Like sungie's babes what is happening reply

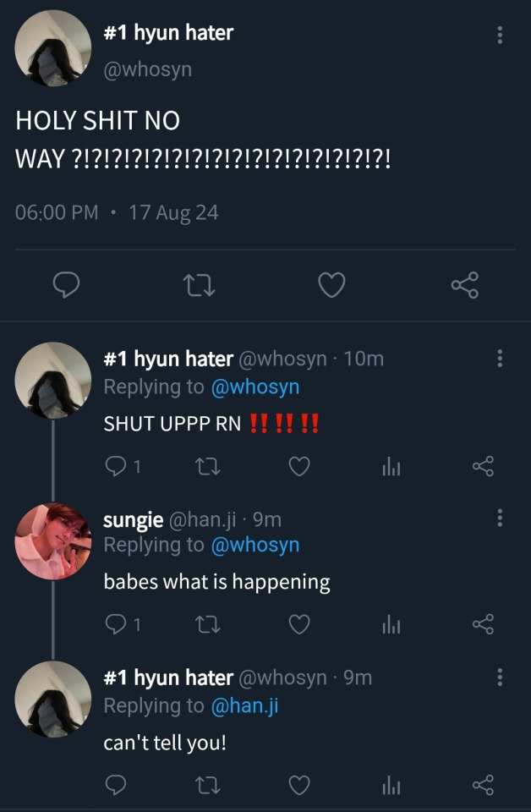pos(299,625)
